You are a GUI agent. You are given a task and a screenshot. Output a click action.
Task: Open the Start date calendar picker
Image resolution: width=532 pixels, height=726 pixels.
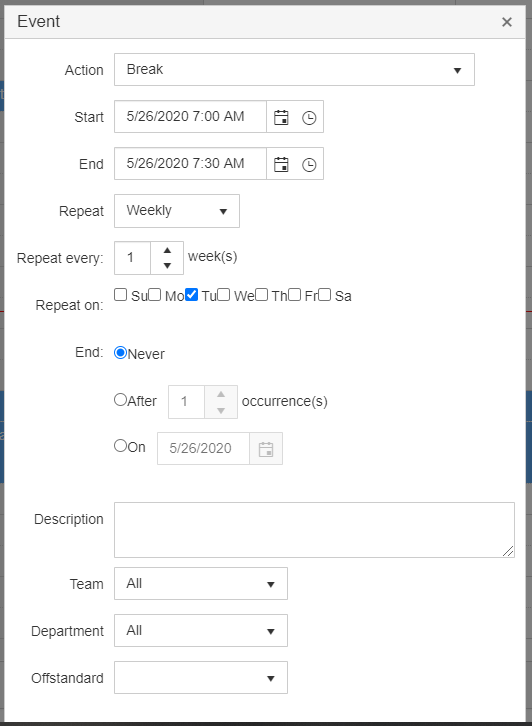click(x=281, y=117)
